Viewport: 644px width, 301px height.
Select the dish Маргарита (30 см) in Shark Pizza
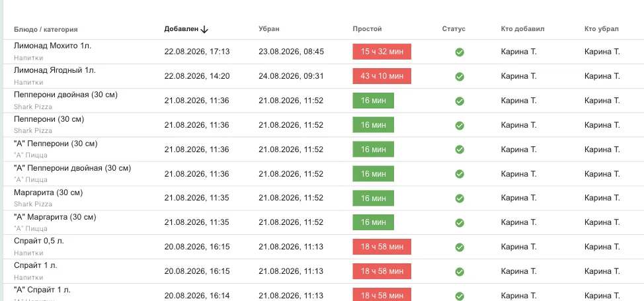pos(48,193)
